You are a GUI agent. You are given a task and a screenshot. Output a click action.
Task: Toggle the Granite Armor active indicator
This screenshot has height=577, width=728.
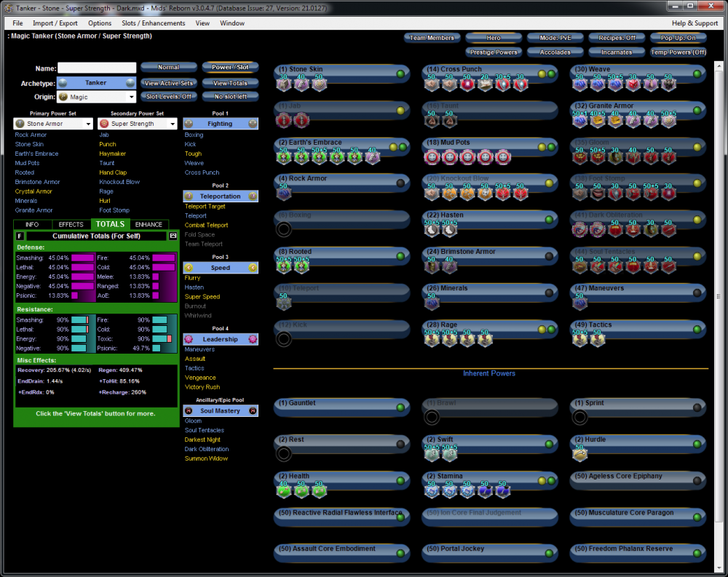(x=697, y=110)
